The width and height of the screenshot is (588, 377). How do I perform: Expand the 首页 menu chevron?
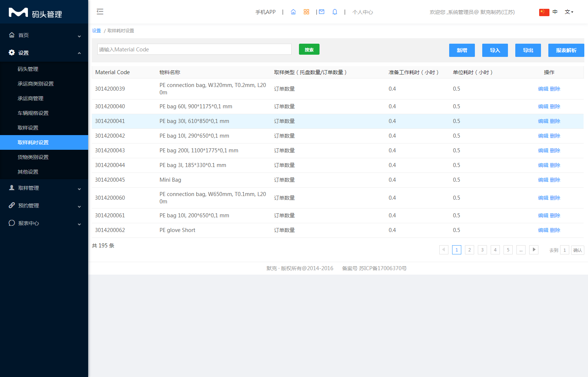79,36
